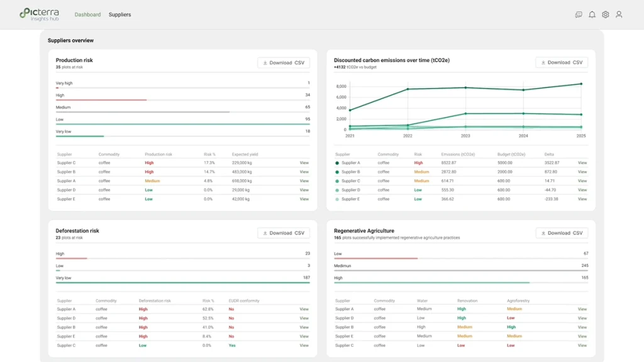Click Supplier E legend dot in emissions table
This screenshot has width=644, height=362.
coord(337,199)
